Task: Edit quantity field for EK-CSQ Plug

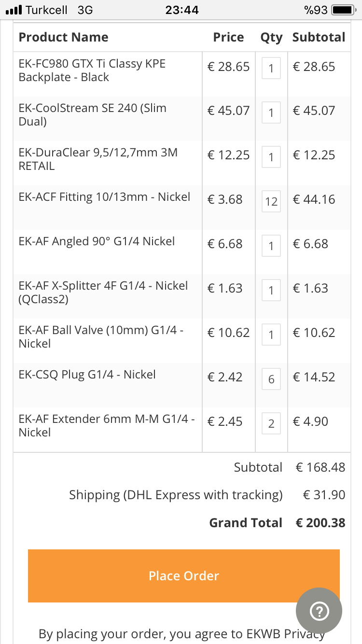Action: (271, 379)
